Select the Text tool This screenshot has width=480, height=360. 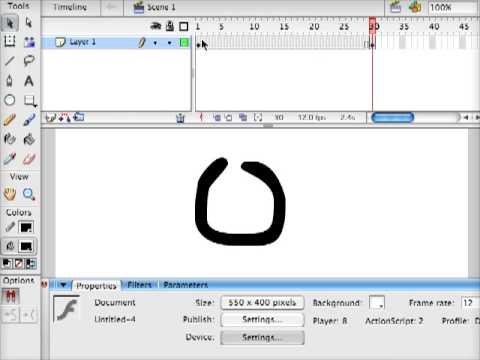[29, 81]
